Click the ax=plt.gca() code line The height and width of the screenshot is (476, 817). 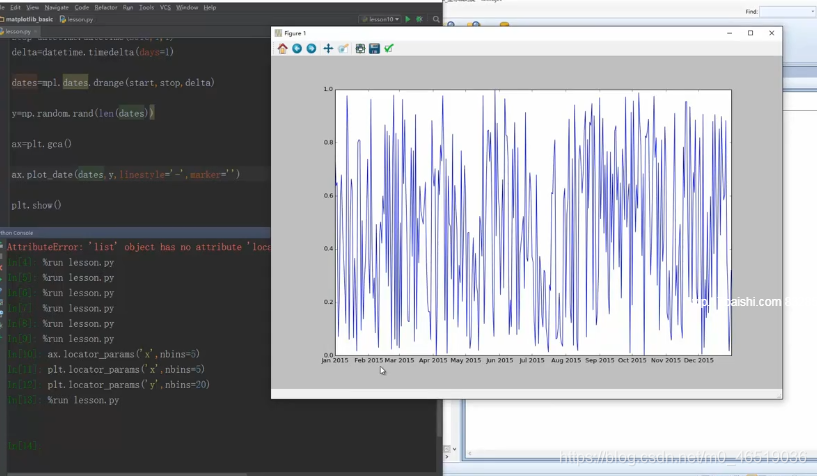pos(42,144)
